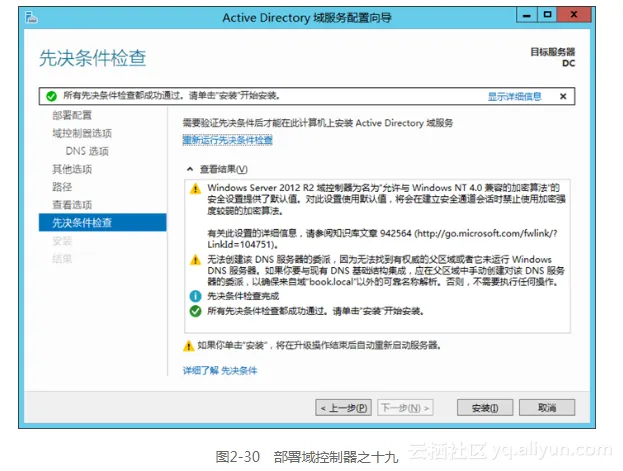Viewport: 623px width, 471px height.
Task: Select DNS 选项 in the sidebar
Action: [x=87, y=151]
